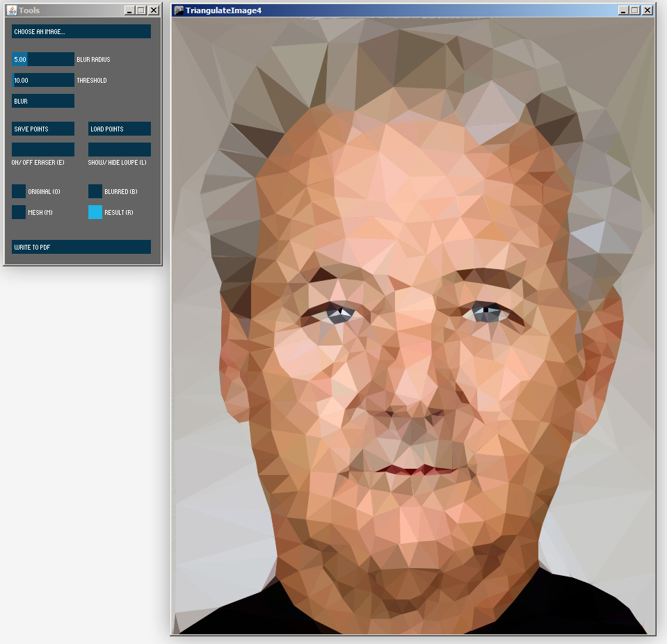Open the 'Choose an image...' file picker
This screenshot has height=644, width=667.
(81, 31)
